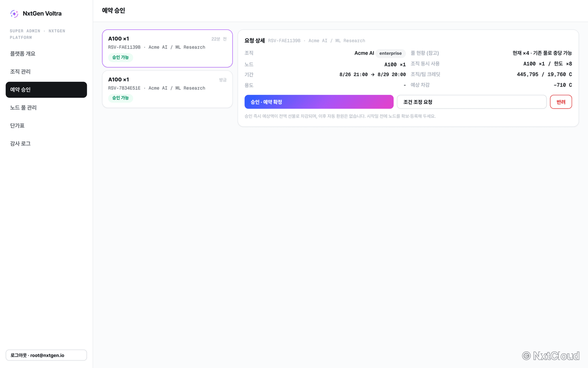Click the 승인 · 예약 확정 button
This screenshot has width=588, height=368.
tap(319, 102)
